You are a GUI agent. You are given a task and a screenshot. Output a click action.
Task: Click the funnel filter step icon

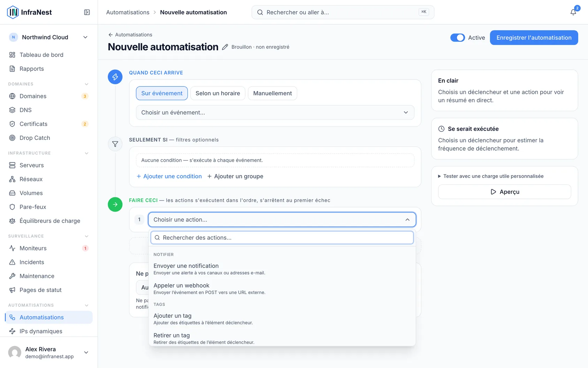click(115, 144)
